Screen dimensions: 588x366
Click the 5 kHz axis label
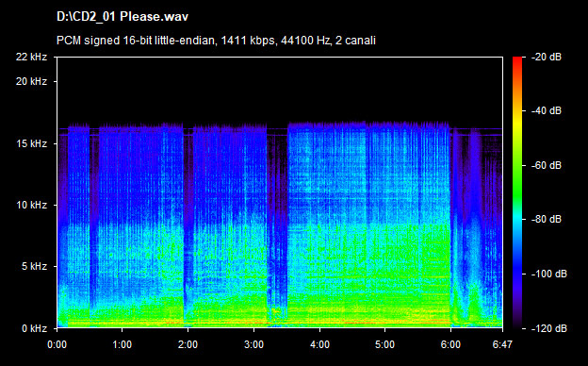click(34, 267)
